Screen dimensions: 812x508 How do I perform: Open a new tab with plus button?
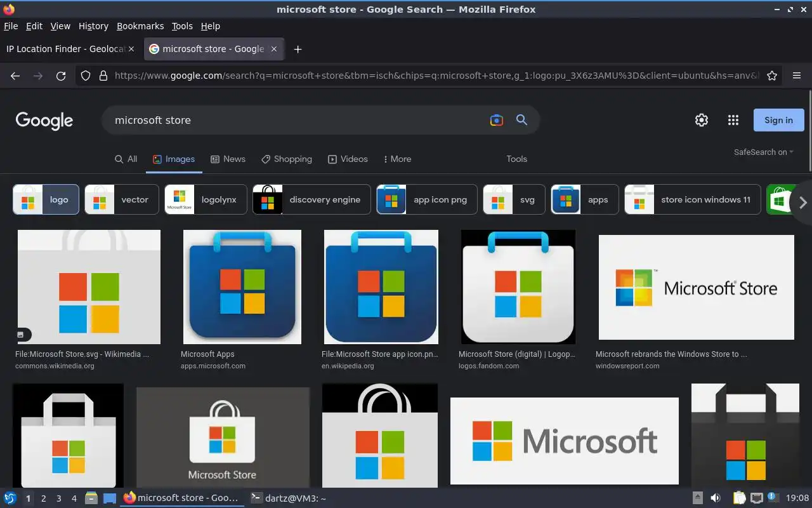[x=298, y=49]
